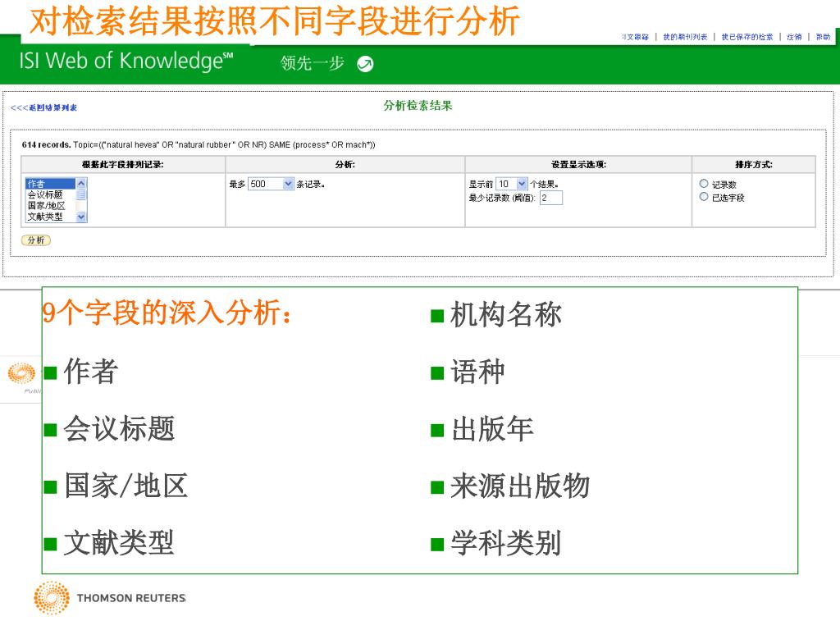Screen dimensions: 840x630
Task: Click the 根据此字段排列记录 column header
Action: coord(123,164)
